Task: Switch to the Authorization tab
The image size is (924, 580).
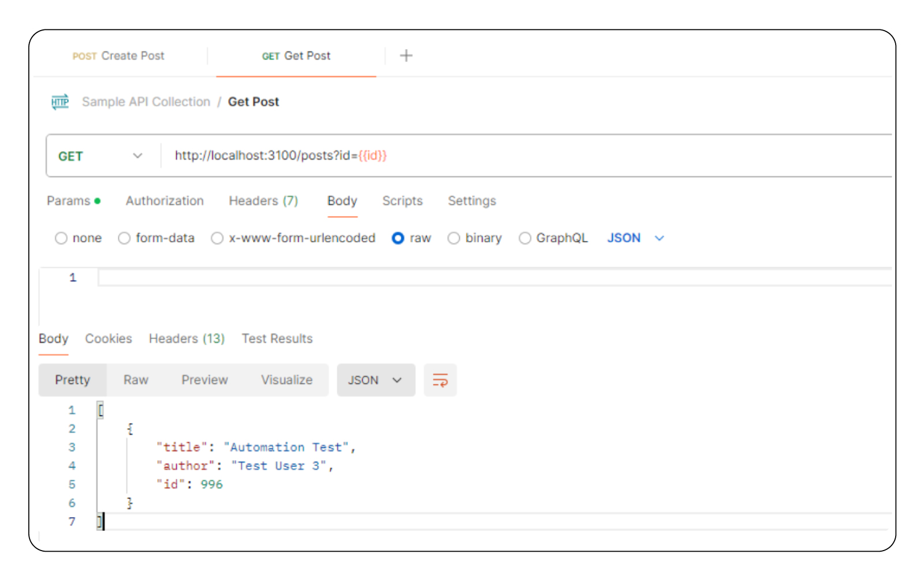Action: click(x=165, y=201)
